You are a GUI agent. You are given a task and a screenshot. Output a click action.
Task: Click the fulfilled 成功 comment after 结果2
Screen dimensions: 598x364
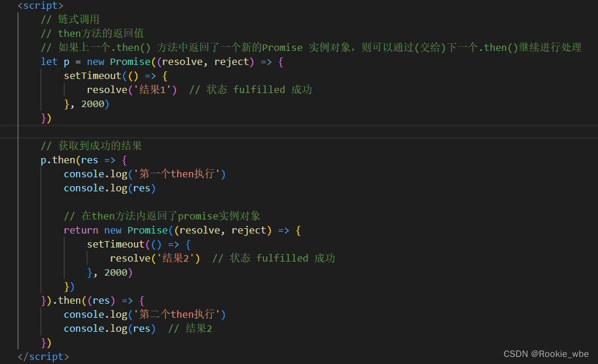[274, 259]
